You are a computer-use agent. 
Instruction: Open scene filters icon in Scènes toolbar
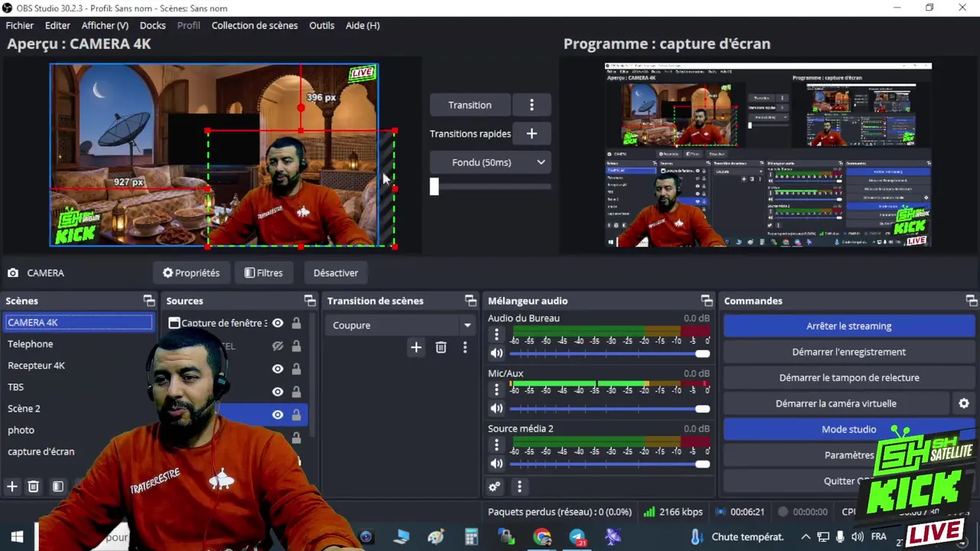(x=57, y=487)
